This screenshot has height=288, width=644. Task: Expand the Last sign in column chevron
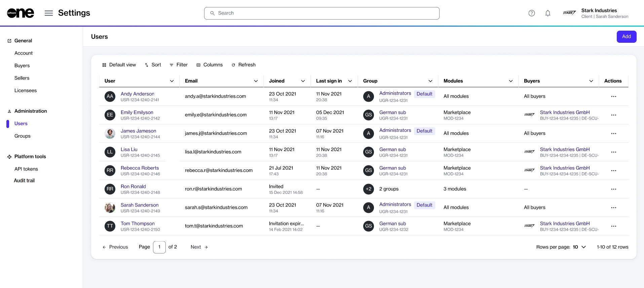pyautogui.click(x=350, y=81)
